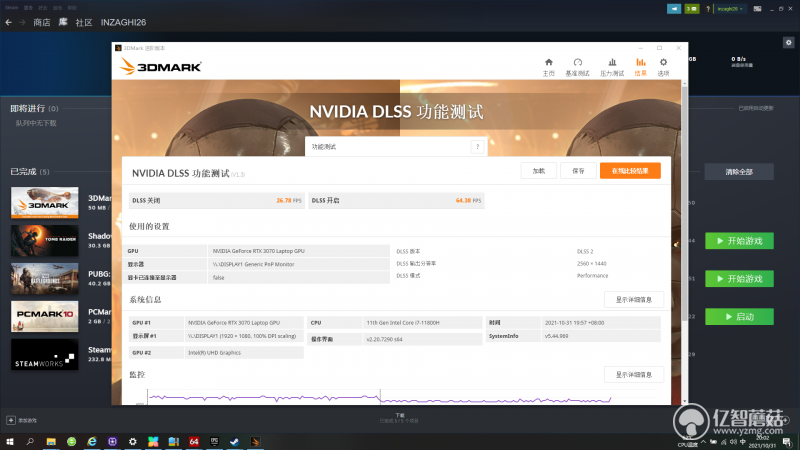This screenshot has height=450, width=800.
Task: Click the 保存 save button
Action: click(x=578, y=171)
